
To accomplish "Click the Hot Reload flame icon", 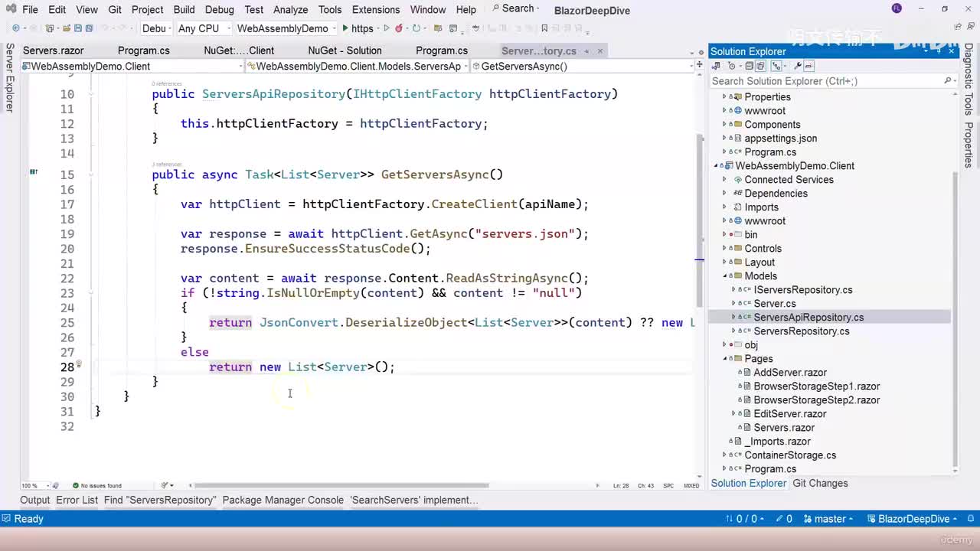I will 400,28.
